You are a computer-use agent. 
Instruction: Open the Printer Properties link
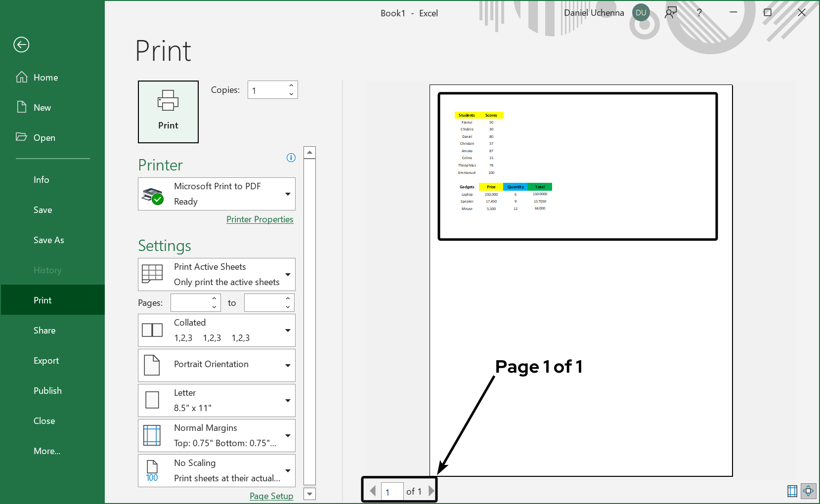pyautogui.click(x=259, y=219)
